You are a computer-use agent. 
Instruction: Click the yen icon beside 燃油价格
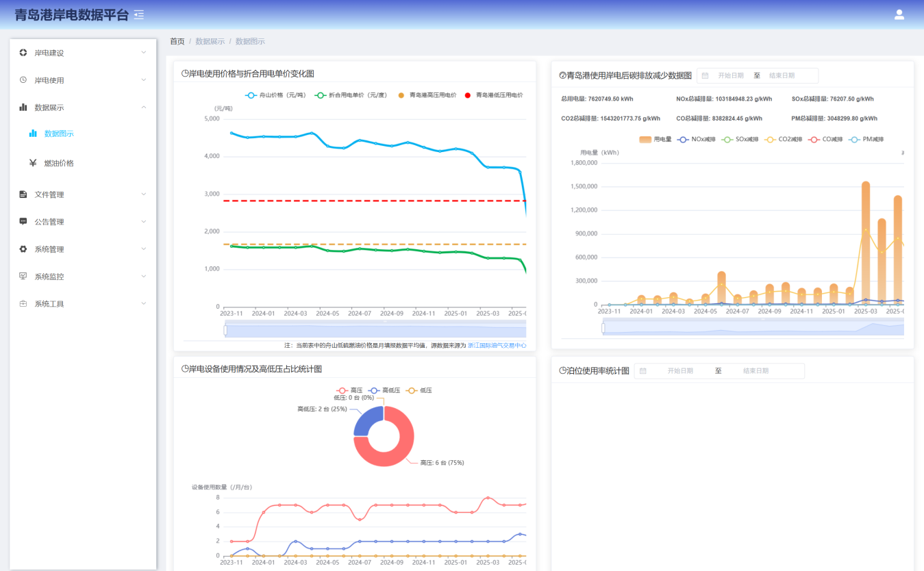point(33,163)
